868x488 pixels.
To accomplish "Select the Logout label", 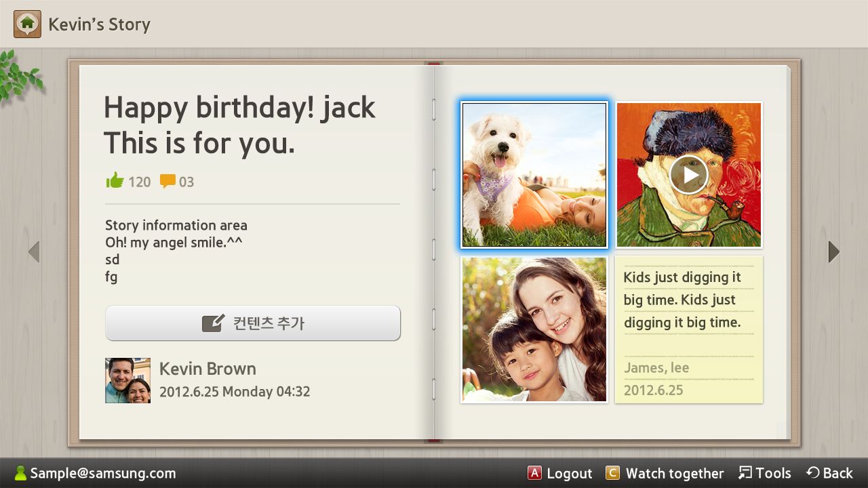I will tap(570, 474).
